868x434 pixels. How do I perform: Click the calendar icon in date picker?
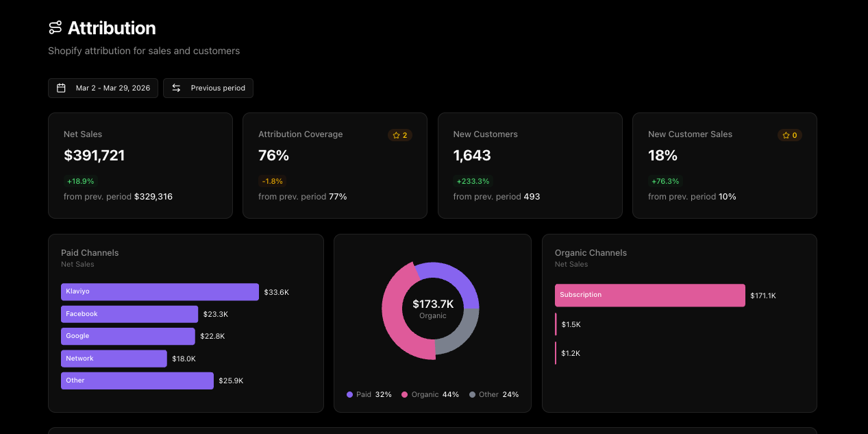61,88
